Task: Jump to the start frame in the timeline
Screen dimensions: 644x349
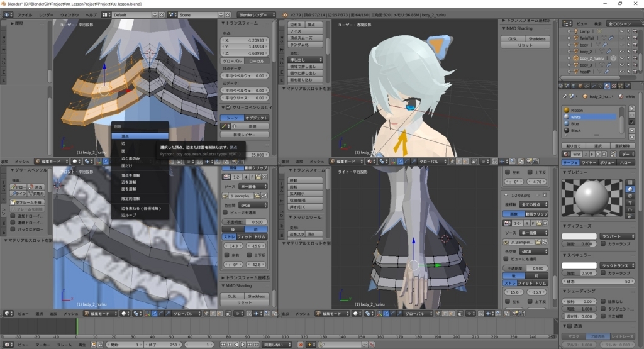Action: coord(223,345)
